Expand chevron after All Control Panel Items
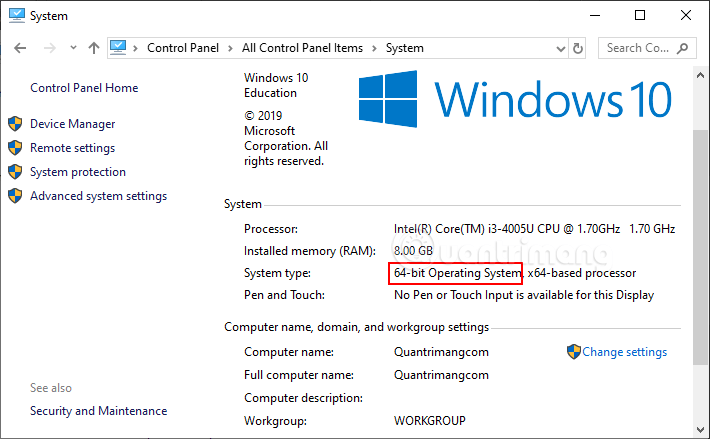710x439 pixels. pos(374,48)
